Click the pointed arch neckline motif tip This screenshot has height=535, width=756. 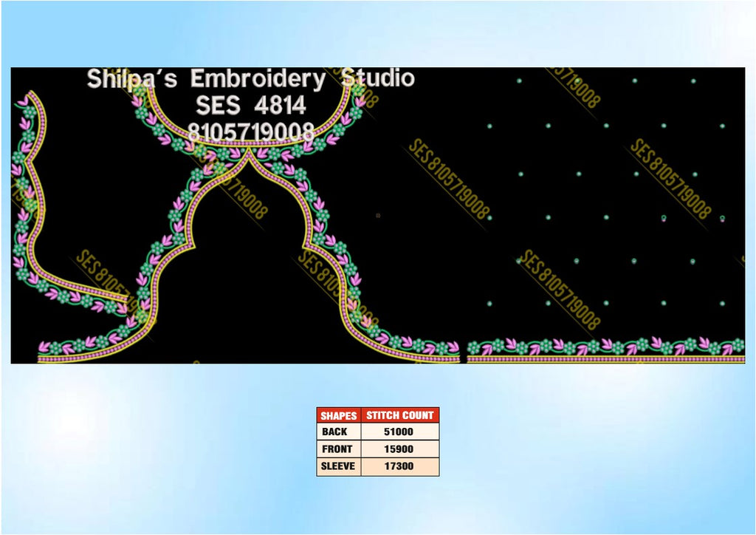(249, 154)
